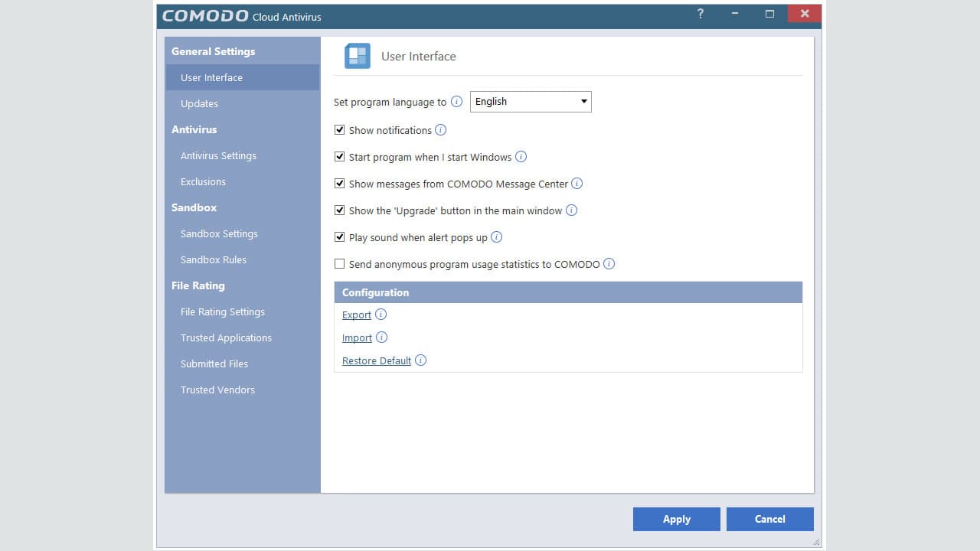980x551 pixels.
Task: Open the info tooltip for program language setting
Action: [457, 101]
